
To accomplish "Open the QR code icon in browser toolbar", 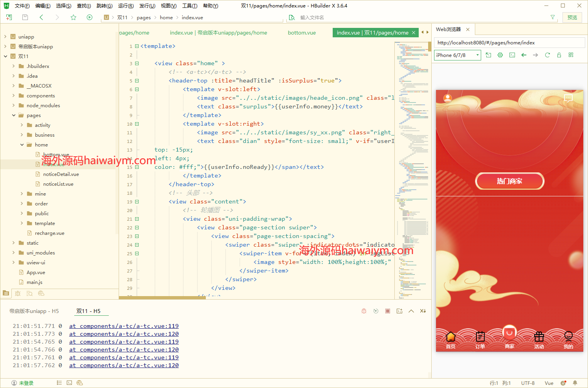I will 571,55.
